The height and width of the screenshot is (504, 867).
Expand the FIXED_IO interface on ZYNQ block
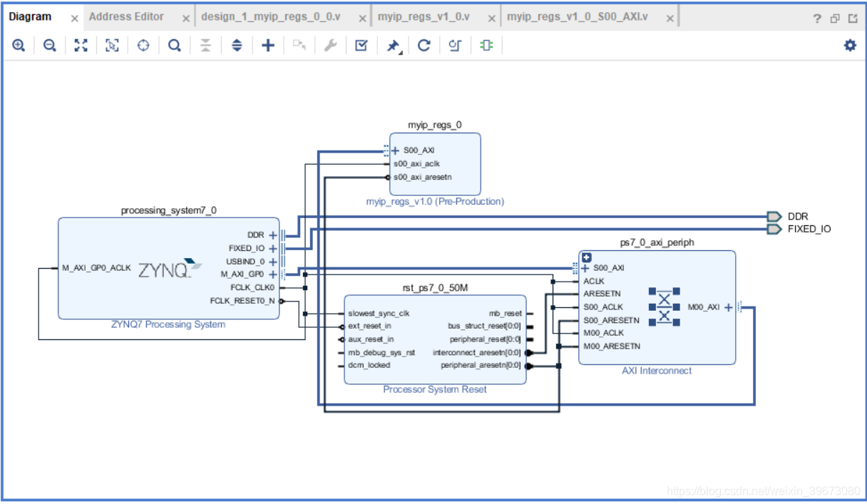click(x=272, y=248)
